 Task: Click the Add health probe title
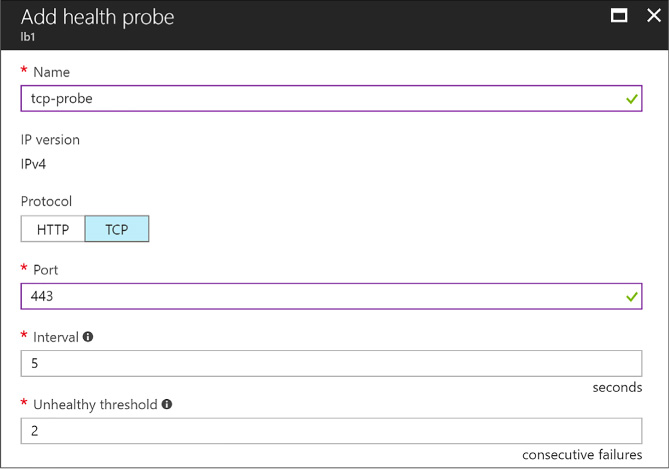(x=97, y=17)
